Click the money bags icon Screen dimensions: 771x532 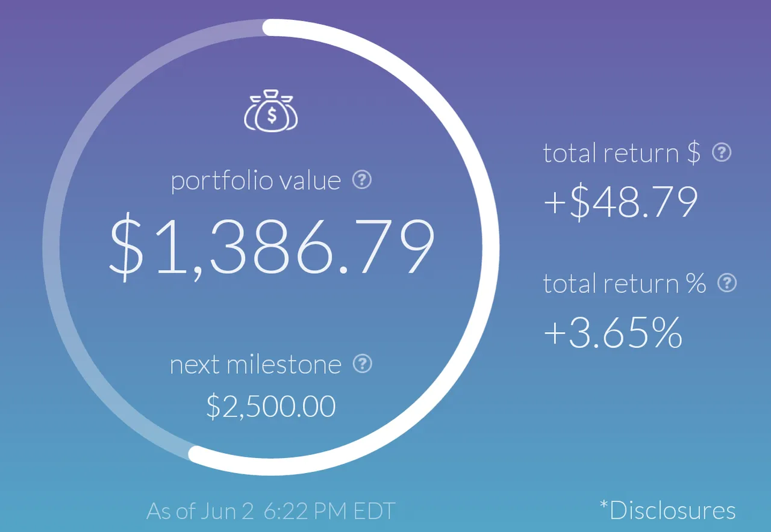pyautogui.click(x=271, y=111)
